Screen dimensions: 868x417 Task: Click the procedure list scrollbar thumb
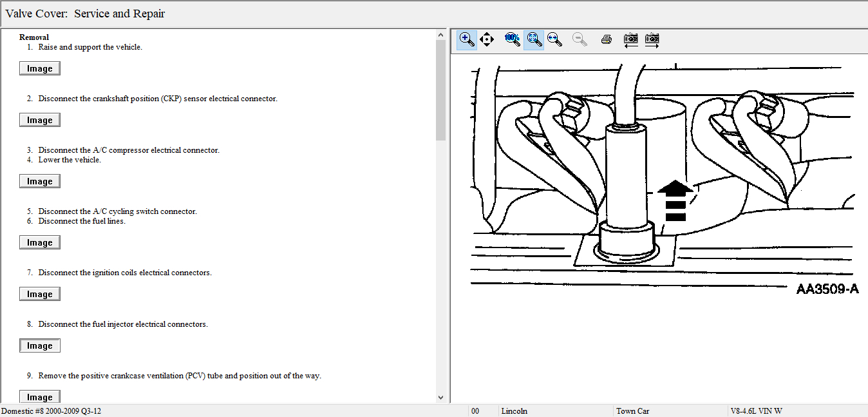click(440, 90)
